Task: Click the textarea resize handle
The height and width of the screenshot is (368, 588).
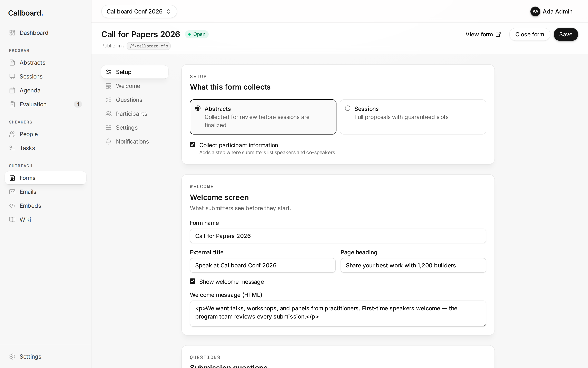Action: (484, 324)
